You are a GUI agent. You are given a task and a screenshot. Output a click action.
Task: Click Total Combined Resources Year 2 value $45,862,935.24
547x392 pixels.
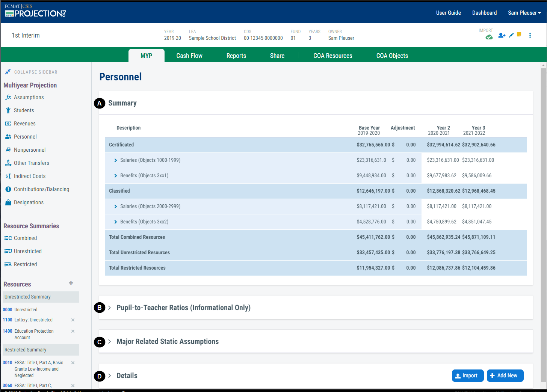pyautogui.click(x=444, y=237)
